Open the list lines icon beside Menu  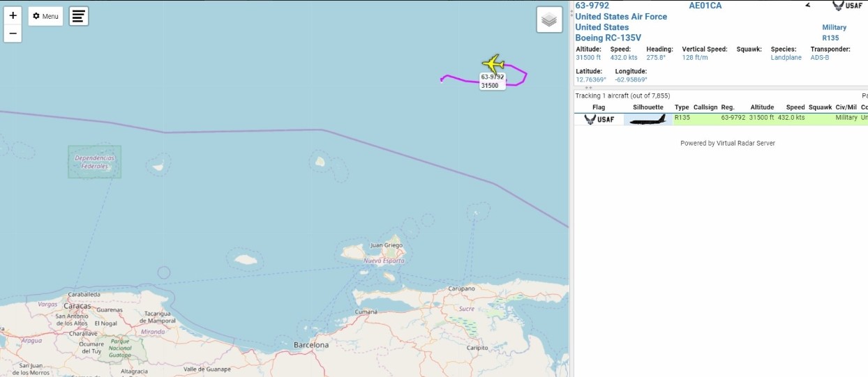[x=78, y=16]
